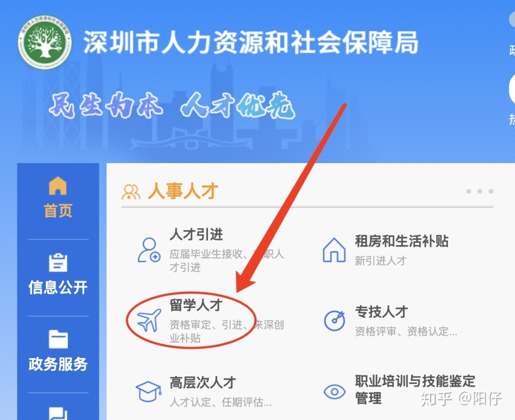Click the site title 深圳市人力资源和社会保障局
Screen dimensions: 515x420
(x=251, y=42)
